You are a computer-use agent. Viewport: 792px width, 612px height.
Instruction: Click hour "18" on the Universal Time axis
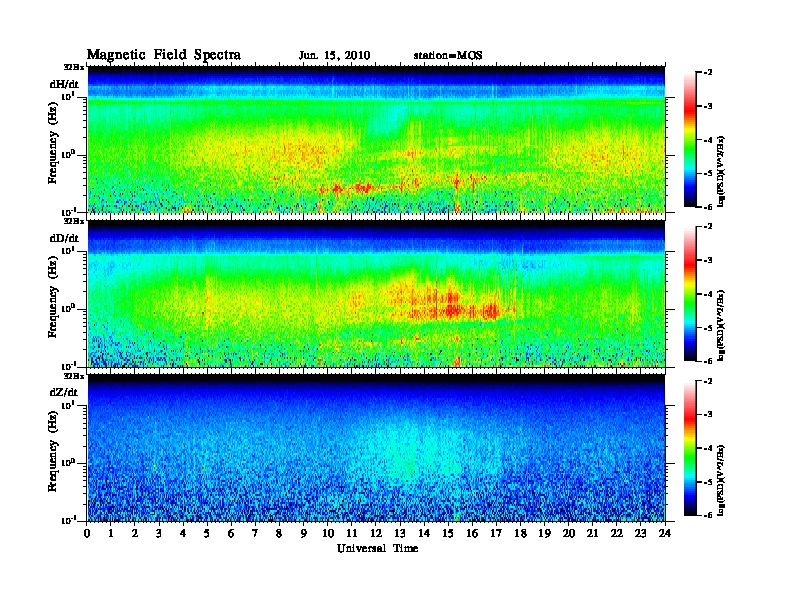click(520, 534)
